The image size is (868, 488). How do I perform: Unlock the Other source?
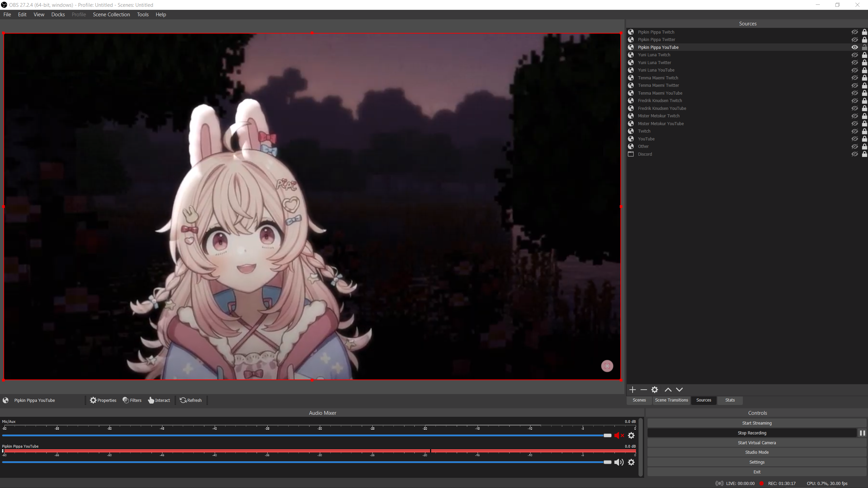pyautogui.click(x=865, y=147)
